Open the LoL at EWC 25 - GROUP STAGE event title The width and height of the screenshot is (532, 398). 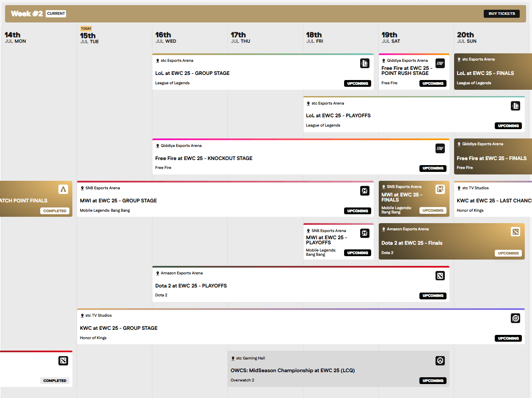click(193, 73)
